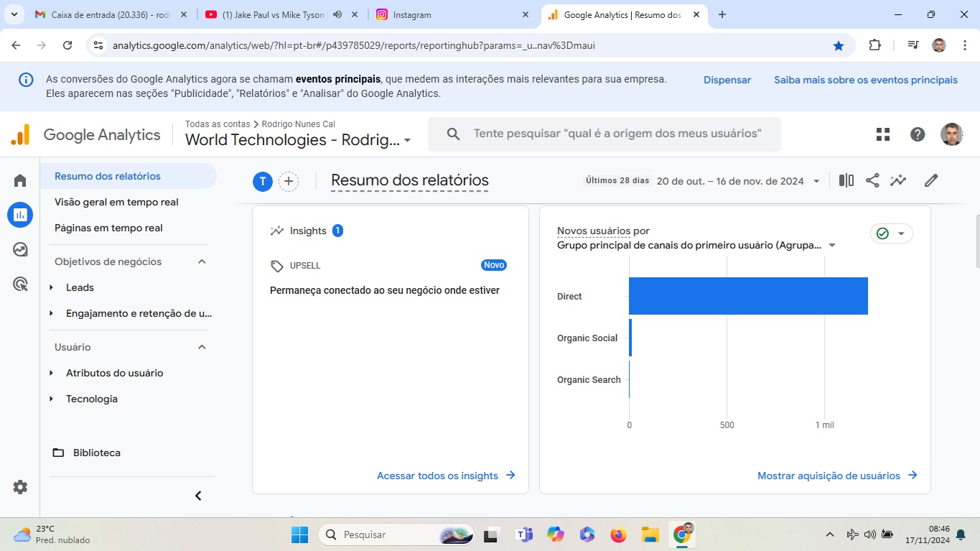
Task: Open Firefox from taskbar
Action: pyautogui.click(x=618, y=534)
